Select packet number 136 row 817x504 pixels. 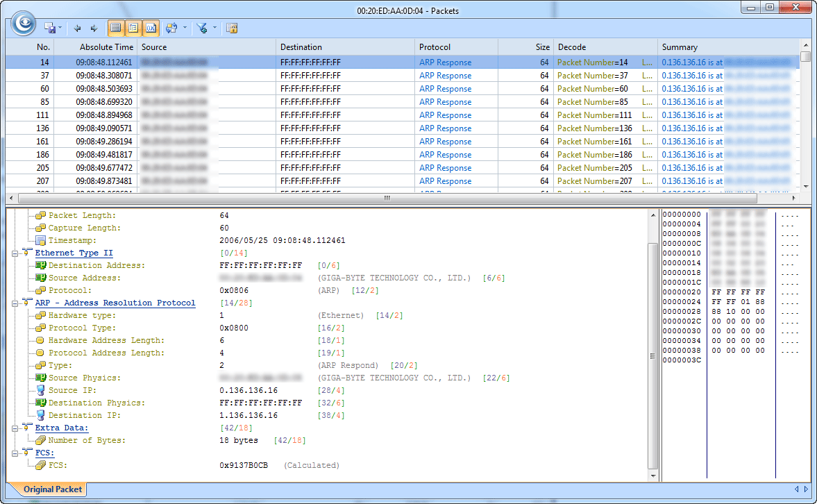278,128
